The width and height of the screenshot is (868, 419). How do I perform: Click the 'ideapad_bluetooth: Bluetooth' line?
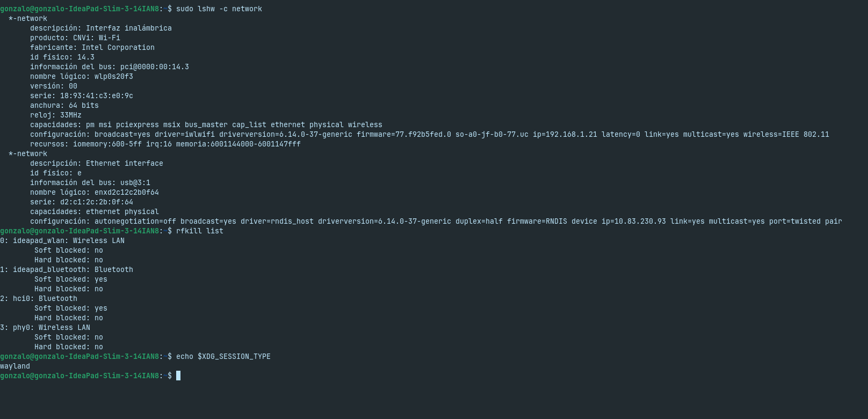click(x=73, y=269)
